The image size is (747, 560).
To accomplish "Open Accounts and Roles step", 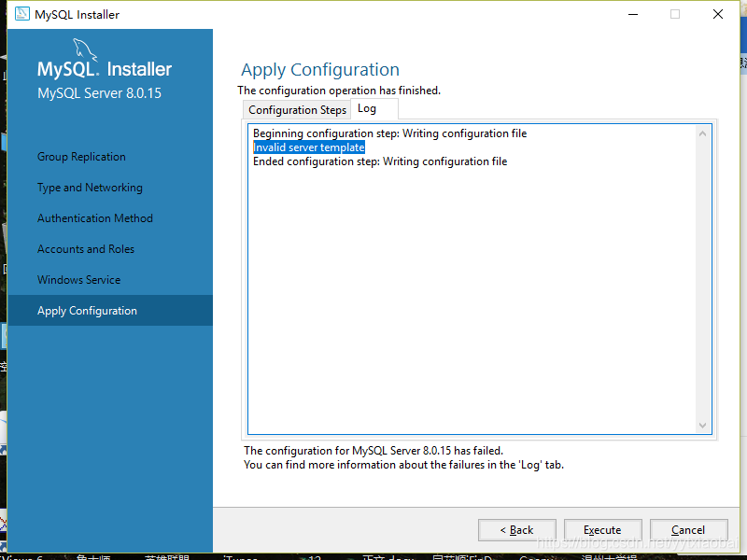I will point(86,249).
